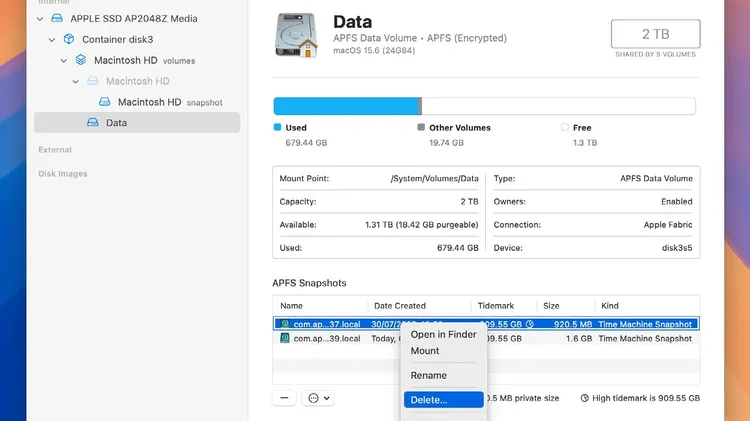Click the APPLE SSD drive icon in sidebar
750x421 pixels.
[57, 18]
